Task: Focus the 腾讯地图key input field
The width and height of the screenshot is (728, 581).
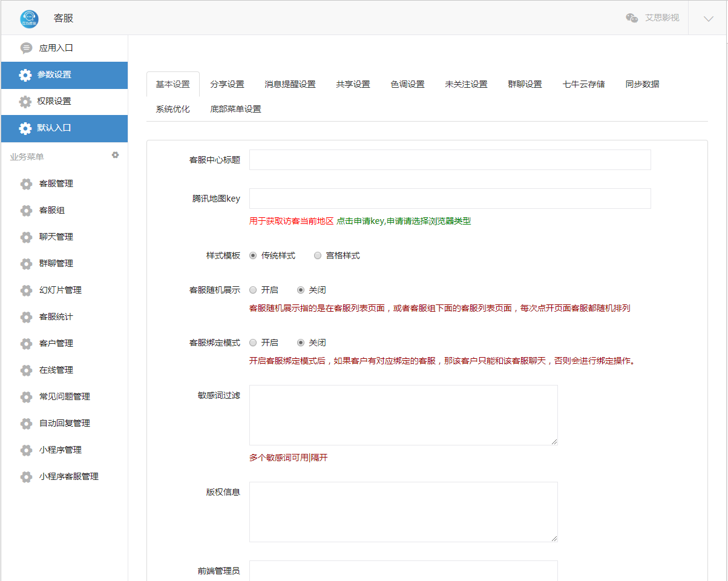Action: 450,199
